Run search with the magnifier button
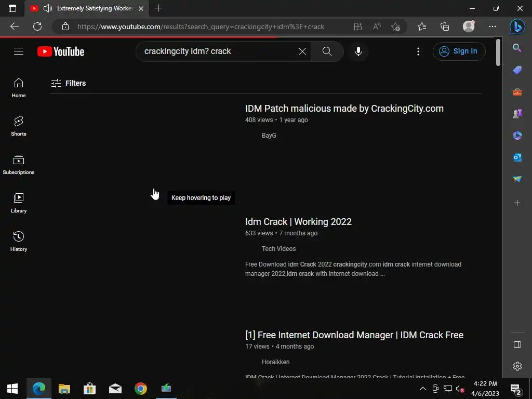532x399 pixels. pyautogui.click(x=327, y=51)
